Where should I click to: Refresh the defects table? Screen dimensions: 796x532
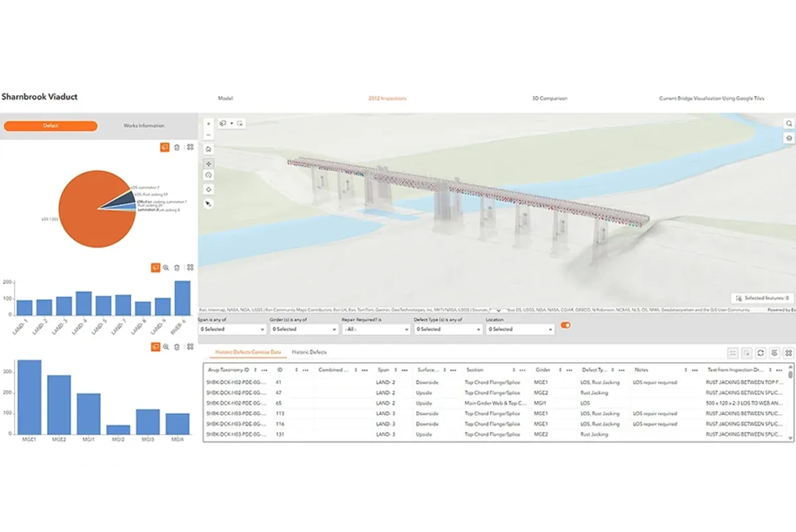pyautogui.click(x=760, y=353)
